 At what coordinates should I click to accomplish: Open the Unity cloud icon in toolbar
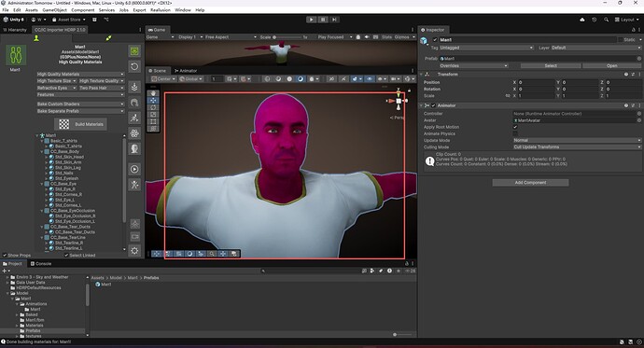(x=582, y=20)
